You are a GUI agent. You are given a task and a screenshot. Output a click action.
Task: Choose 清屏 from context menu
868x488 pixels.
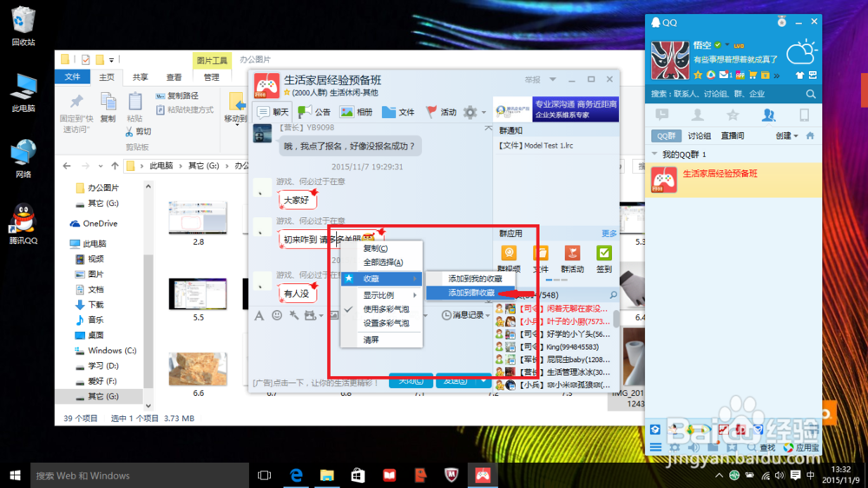tap(371, 340)
